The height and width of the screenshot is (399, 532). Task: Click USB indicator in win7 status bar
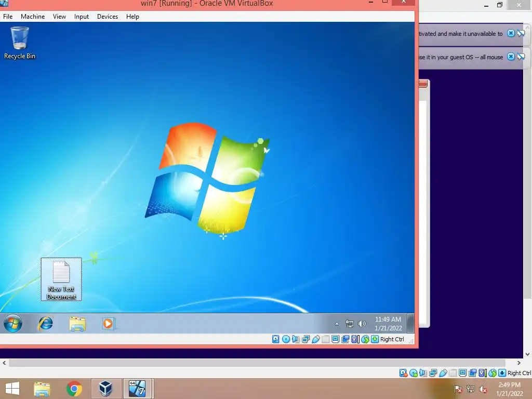tap(315, 339)
